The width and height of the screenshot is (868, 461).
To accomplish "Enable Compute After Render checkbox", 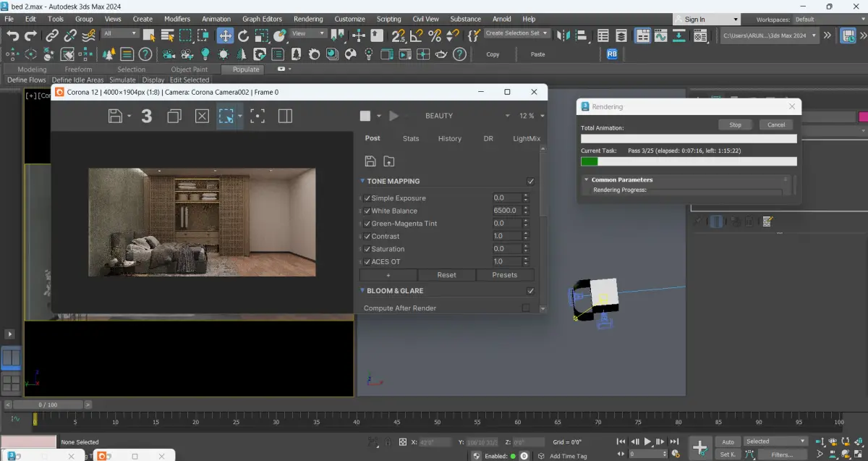I will [526, 308].
